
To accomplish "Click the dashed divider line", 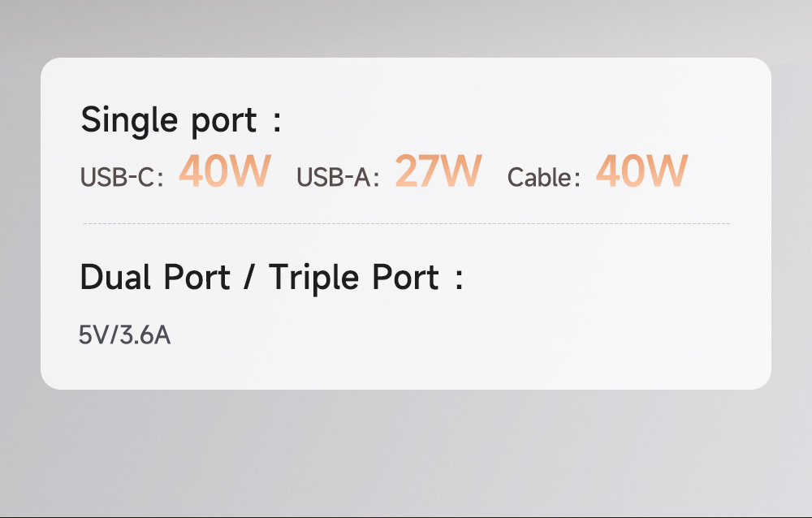I will [406, 223].
